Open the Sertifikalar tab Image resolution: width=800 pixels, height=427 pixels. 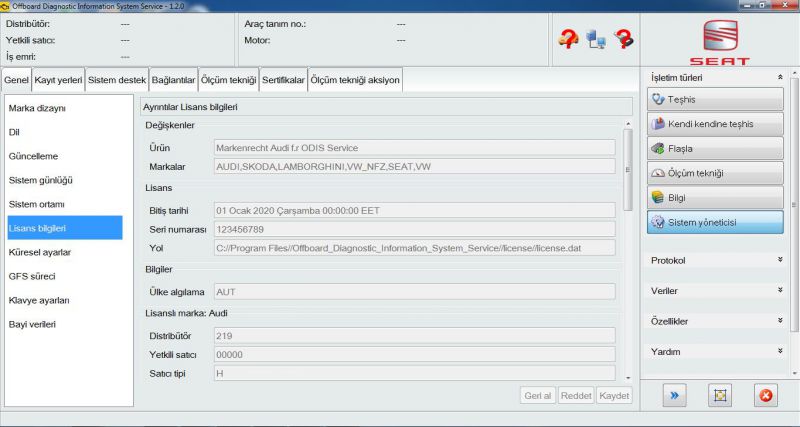coord(283,80)
